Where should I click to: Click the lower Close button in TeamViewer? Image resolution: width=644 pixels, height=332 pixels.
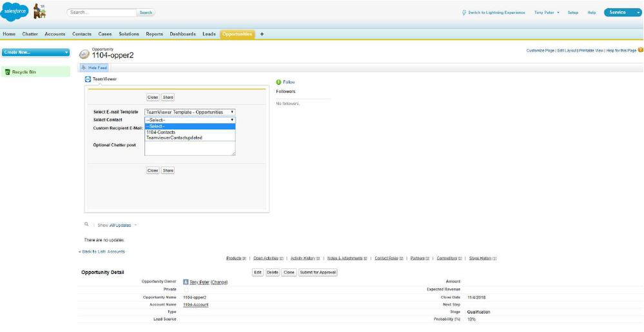click(153, 171)
